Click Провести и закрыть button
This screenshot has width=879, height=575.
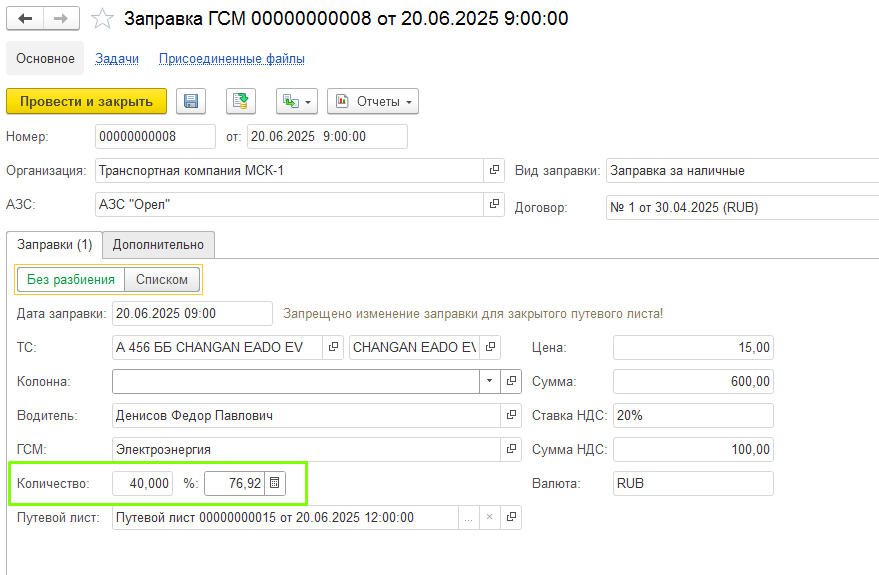86,101
